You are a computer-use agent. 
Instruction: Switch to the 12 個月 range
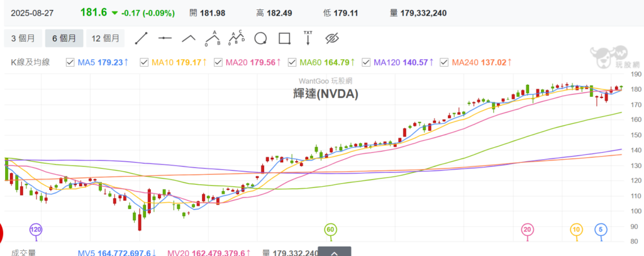(105, 38)
